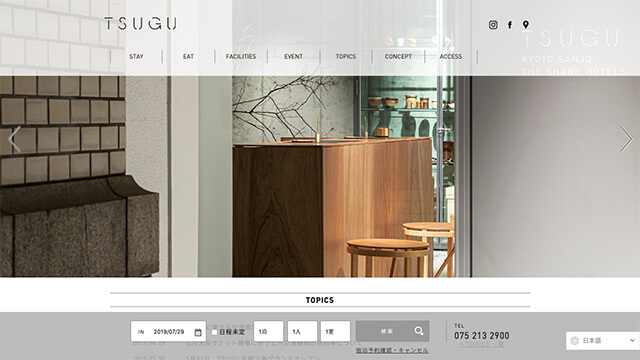Select the CONCEPT menu item
Viewport: 640px width, 360px height.
(398, 56)
